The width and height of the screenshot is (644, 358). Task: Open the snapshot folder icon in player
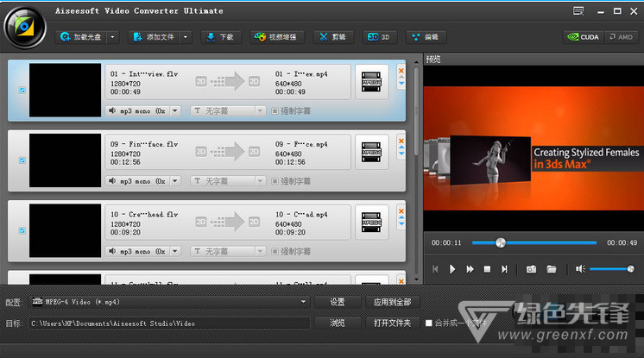coord(551,269)
